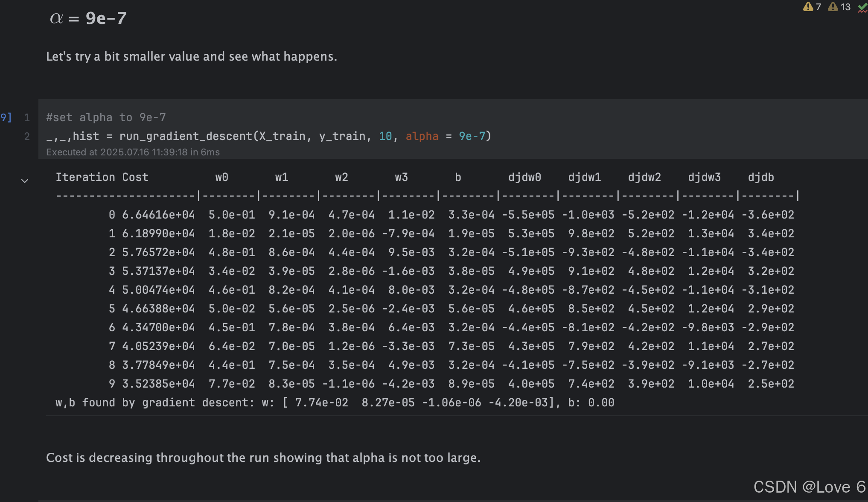Click the 'Executed at 2025.07.16 11:39:18' status text
Image resolution: width=868 pixels, height=502 pixels.
click(x=133, y=152)
